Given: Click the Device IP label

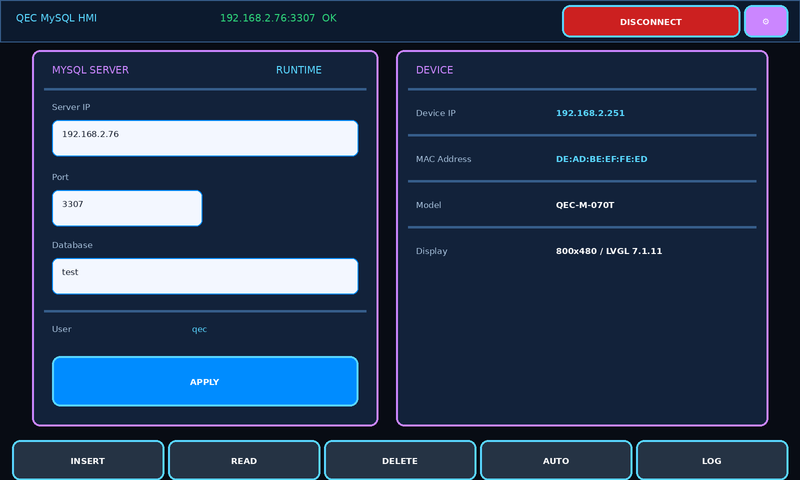Looking at the screenshot, I should pyautogui.click(x=435, y=113).
